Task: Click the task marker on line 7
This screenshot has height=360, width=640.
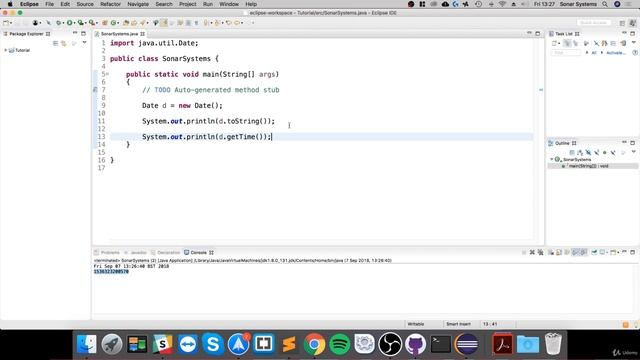Action: pyautogui.click(x=95, y=90)
